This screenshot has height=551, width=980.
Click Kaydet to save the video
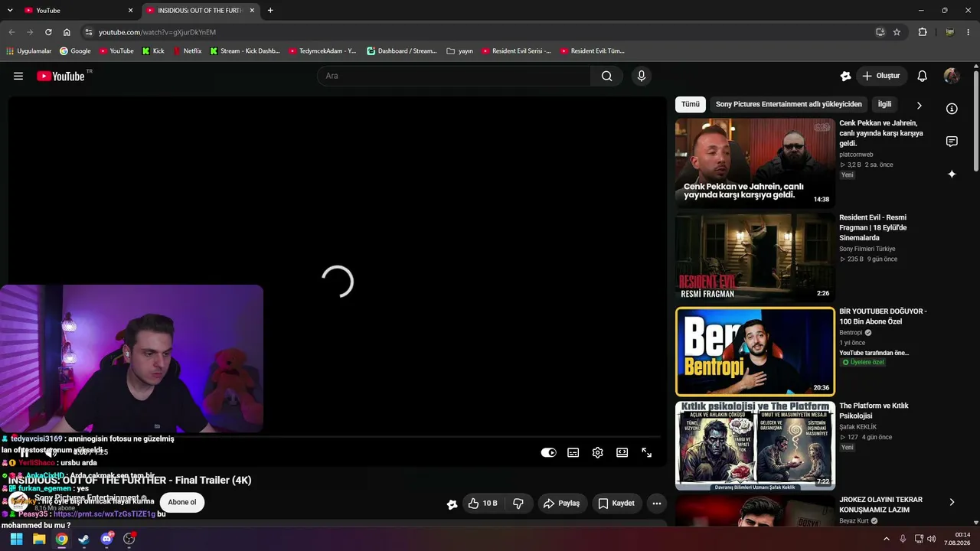[616, 504]
